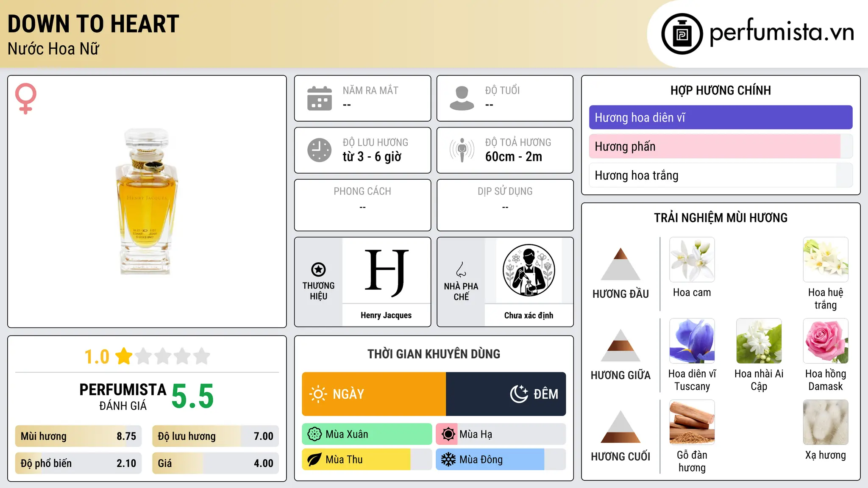Viewport: 868px width, 488px height.
Task: Open the perfumista.vn site name link
Action: tap(782, 33)
